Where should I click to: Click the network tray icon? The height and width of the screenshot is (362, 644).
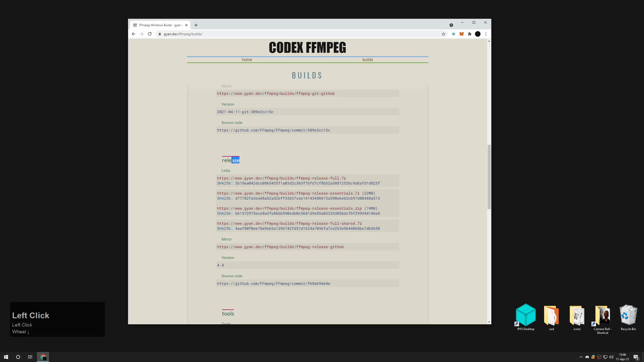605,357
